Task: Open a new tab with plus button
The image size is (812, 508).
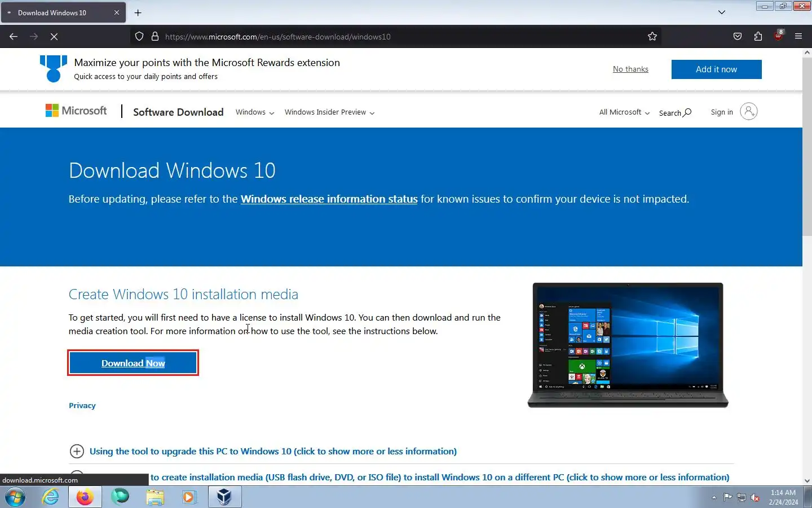Action: pyautogui.click(x=138, y=12)
